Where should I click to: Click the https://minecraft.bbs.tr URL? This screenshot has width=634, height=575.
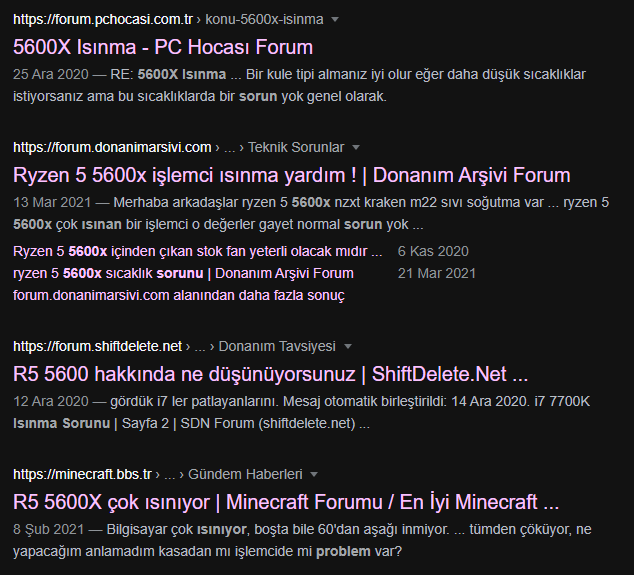tap(82, 474)
